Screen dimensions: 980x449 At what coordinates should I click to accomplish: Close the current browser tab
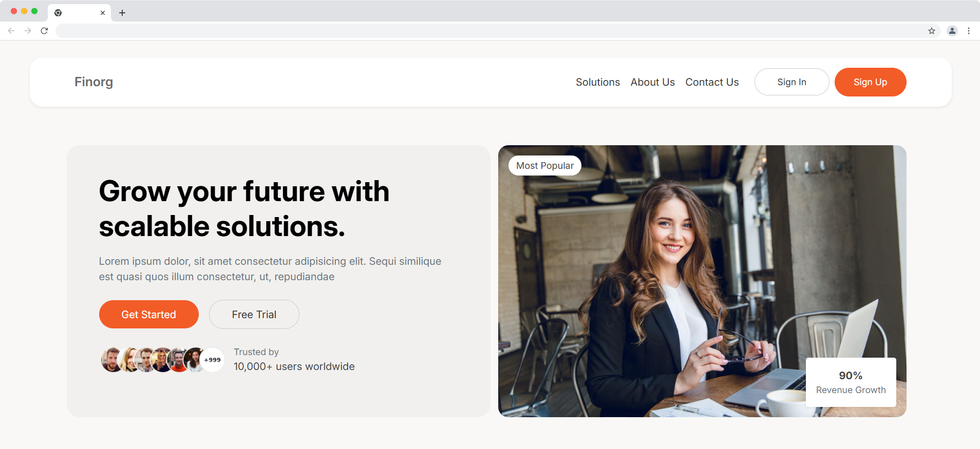click(103, 13)
